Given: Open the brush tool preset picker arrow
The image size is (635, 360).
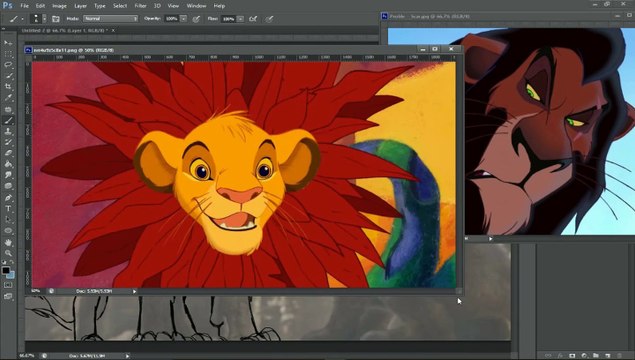Looking at the screenshot, I should click(x=22, y=19).
